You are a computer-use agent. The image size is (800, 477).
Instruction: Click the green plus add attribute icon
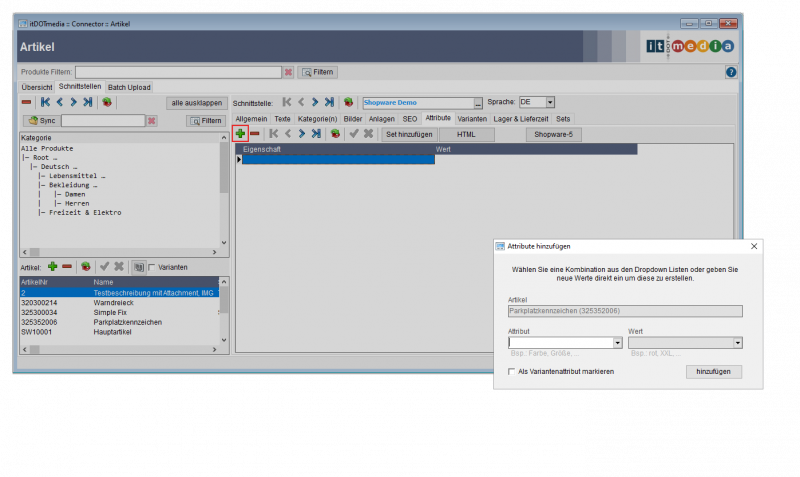click(240, 133)
